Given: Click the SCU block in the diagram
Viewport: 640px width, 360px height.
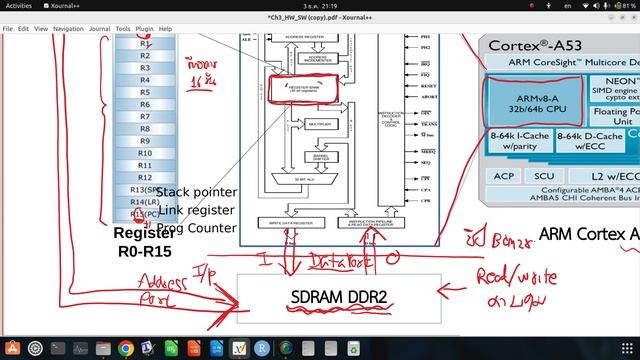Looking at the screenshot, I should tap(544, 176).
